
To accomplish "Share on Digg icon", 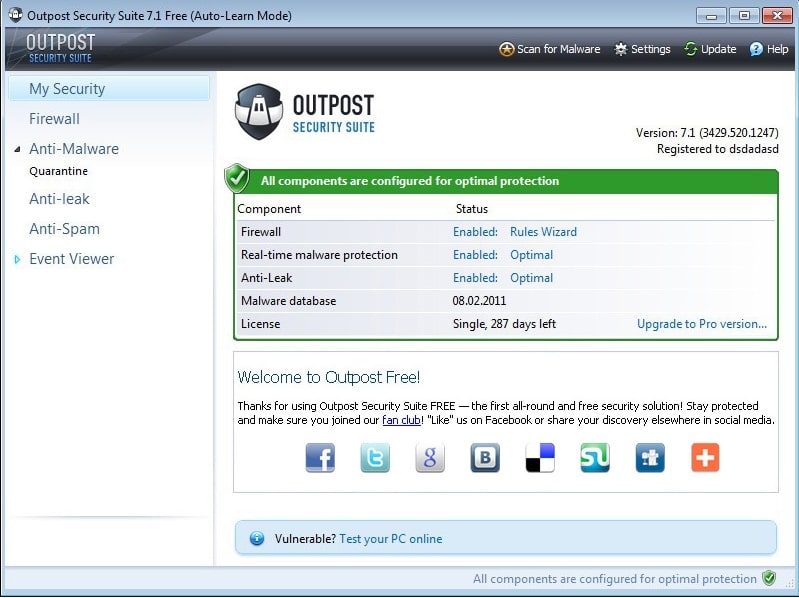I will (x=650, y=457).
